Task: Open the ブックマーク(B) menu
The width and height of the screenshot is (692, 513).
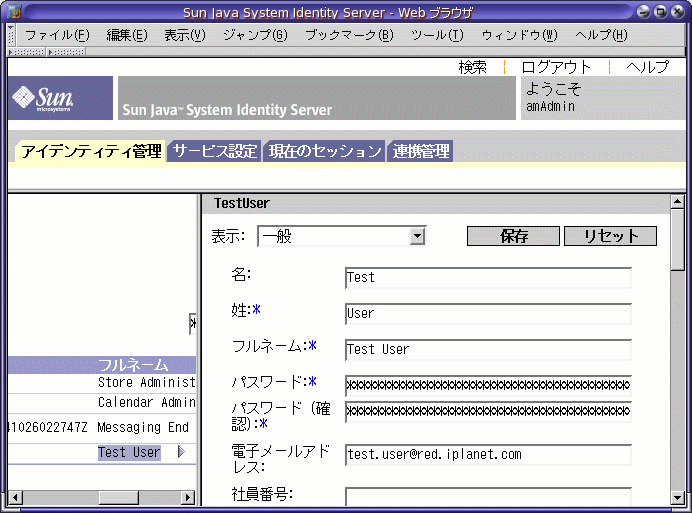Action: [x=349, y=35]
